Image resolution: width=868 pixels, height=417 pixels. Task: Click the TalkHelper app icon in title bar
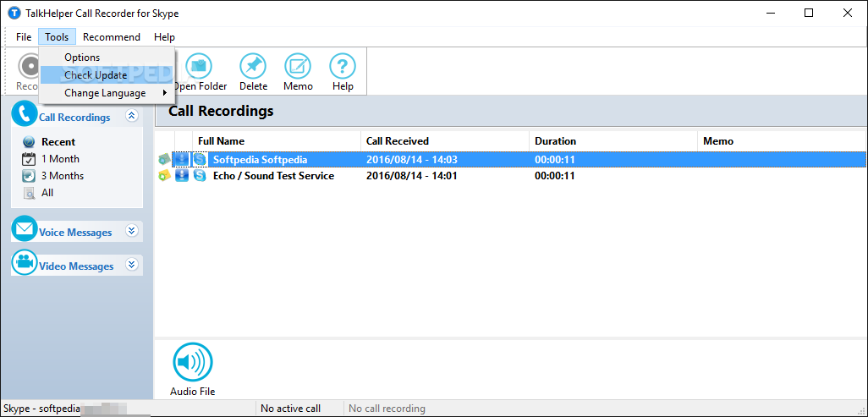point(14,14)
